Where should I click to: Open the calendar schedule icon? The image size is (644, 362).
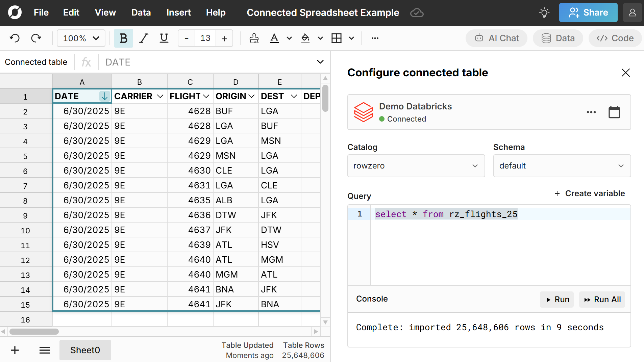click(614, 112)
